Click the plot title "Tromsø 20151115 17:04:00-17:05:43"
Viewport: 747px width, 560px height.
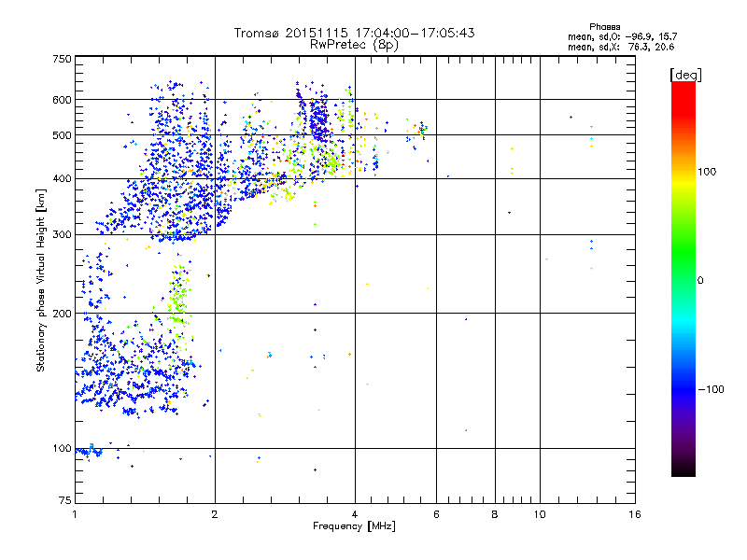click(354, 33)
